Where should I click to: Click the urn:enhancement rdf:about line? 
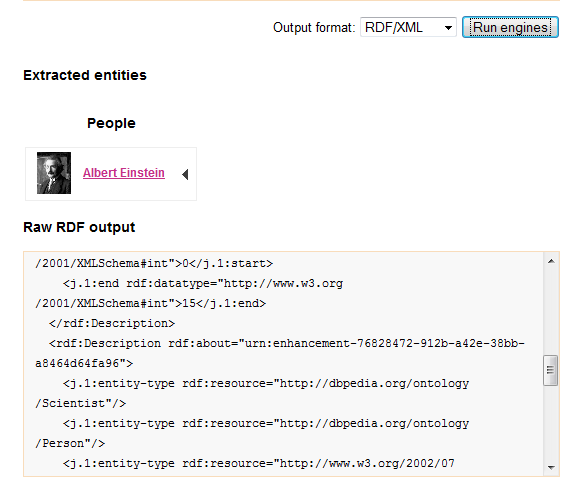point(287,343)
